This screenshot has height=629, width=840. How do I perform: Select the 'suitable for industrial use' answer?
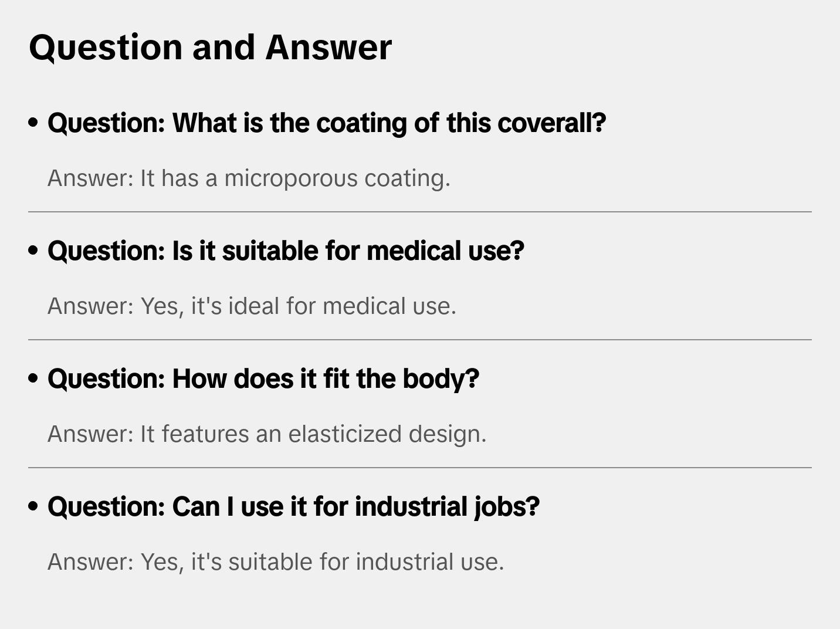click(276, 562)
